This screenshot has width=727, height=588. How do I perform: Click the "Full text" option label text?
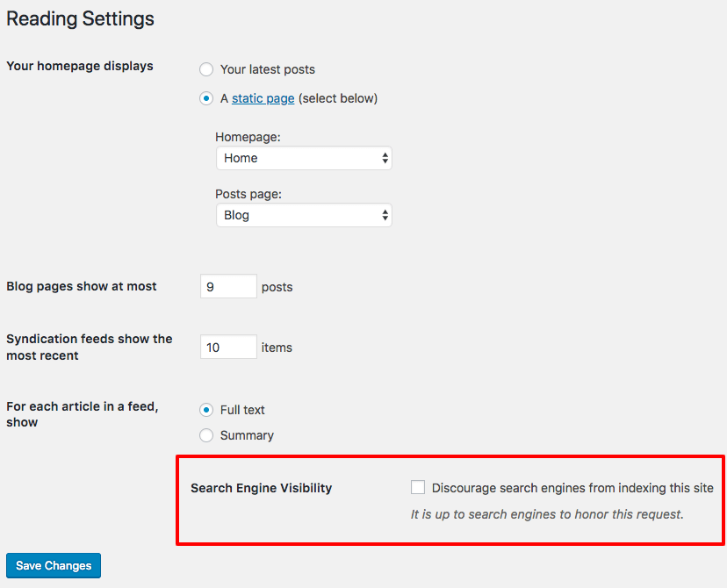[242, 410]
